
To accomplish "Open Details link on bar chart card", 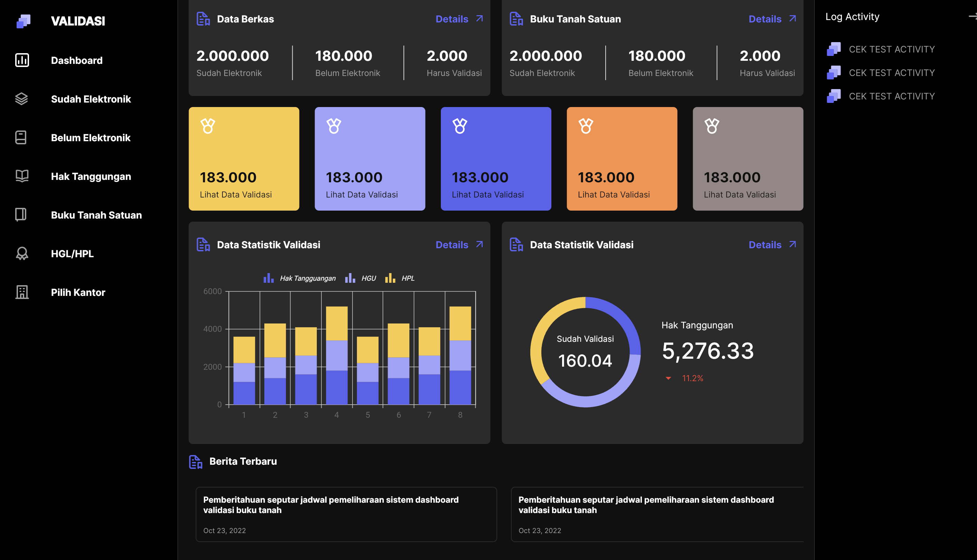I will click(x=452, y=245).
